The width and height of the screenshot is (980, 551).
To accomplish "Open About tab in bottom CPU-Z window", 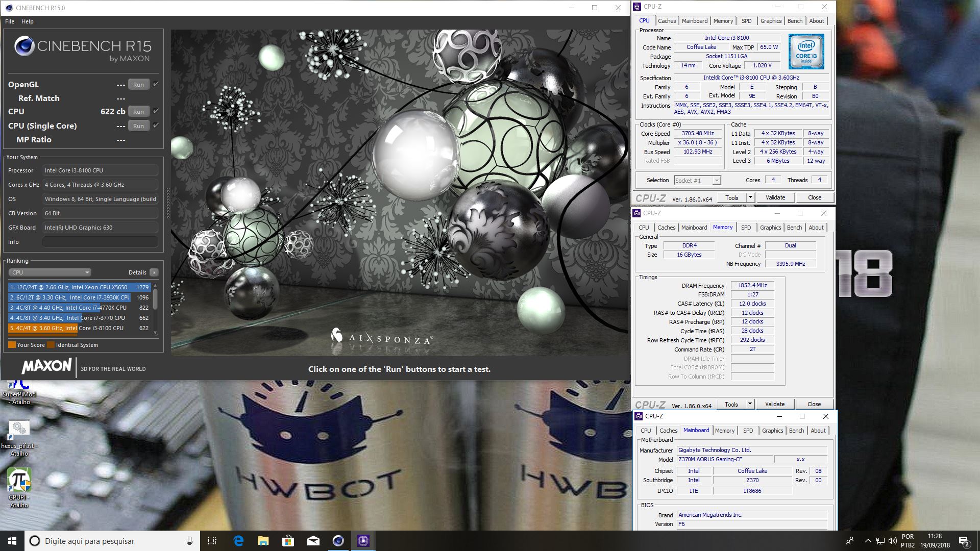I will (x=818, y=431).
